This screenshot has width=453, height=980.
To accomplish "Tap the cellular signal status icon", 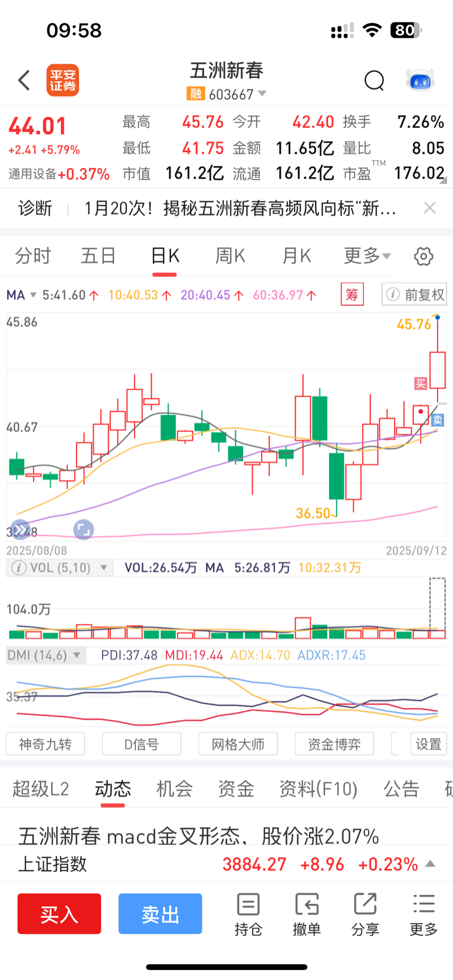I will [342, 31].
